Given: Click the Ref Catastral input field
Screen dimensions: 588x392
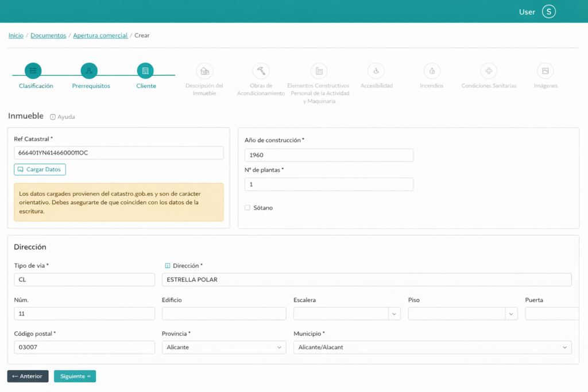Looking at the screenshot, I should click(x=118, y=153).
